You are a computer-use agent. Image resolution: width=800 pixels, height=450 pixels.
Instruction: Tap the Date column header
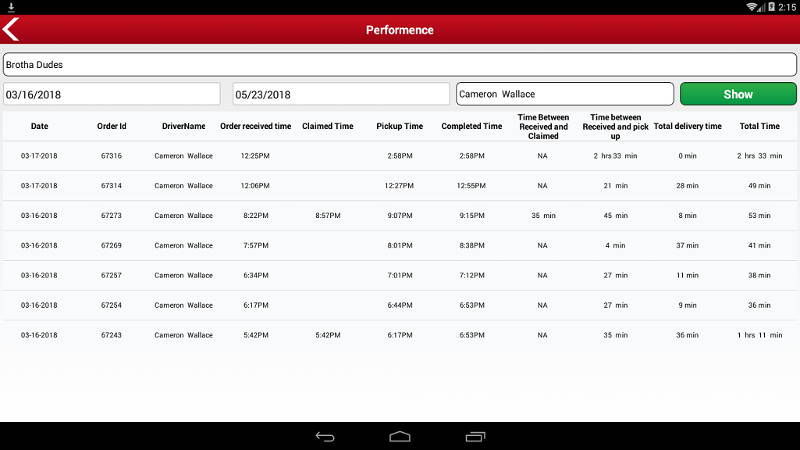pyautogui.click(x=39, y=126)
